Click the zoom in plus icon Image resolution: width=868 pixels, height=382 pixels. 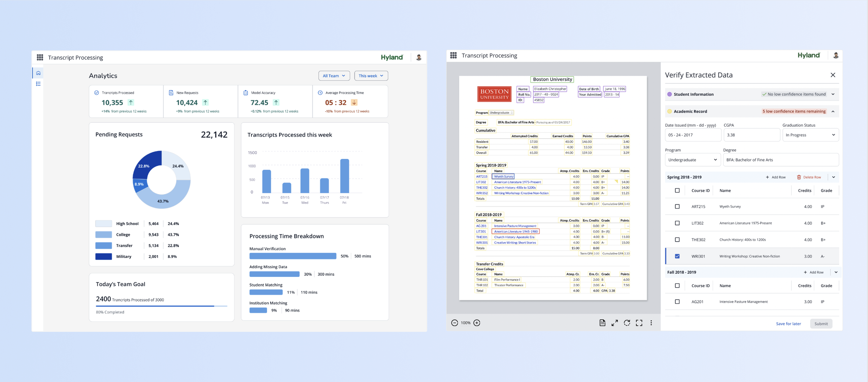477,323
